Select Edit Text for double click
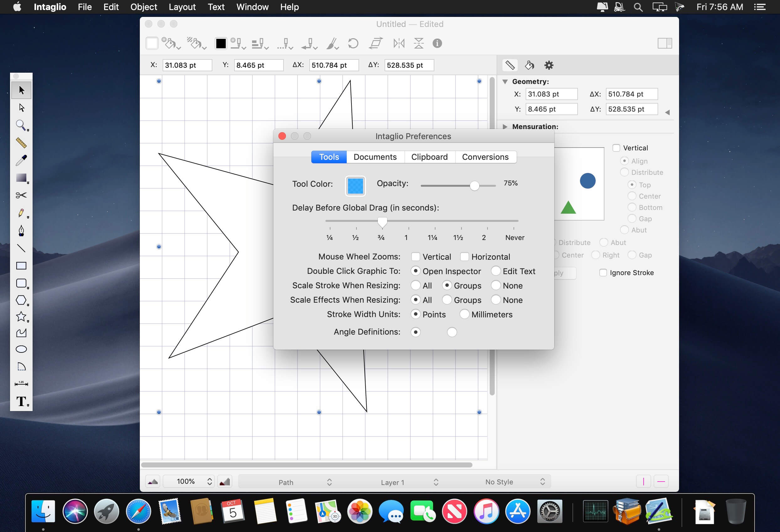 point(496,271)
